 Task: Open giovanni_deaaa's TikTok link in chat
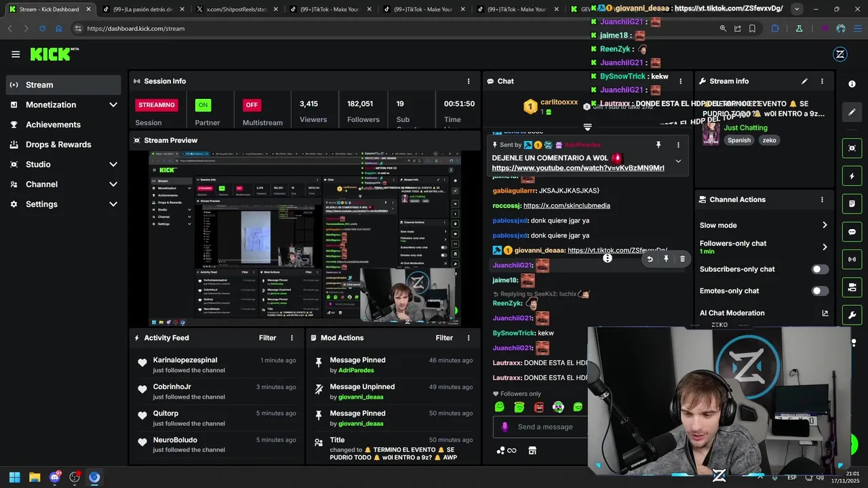click(x=617, y=250)
